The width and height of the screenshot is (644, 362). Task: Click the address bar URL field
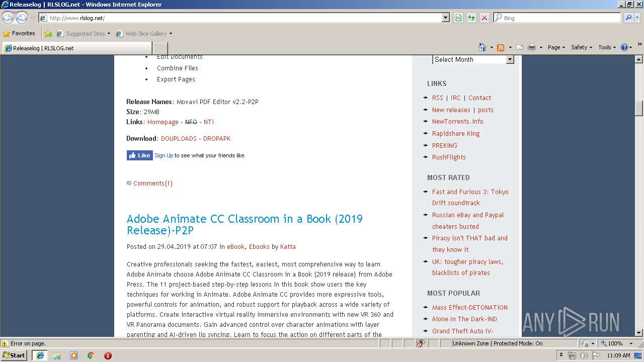[x=244, y=18]
